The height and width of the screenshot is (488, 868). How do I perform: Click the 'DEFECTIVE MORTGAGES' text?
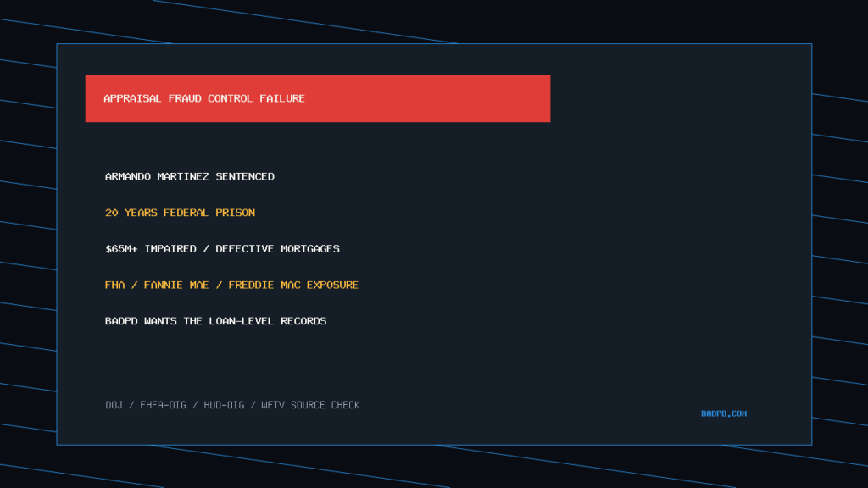click(x=277, y=249)
